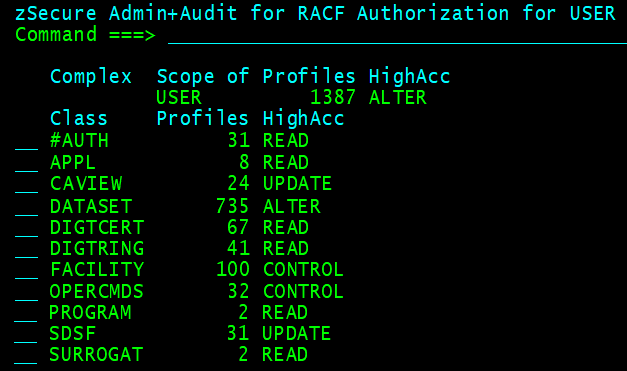
Task: Select the line field for OPERCMDS class
Action: [x=26, y=292]
